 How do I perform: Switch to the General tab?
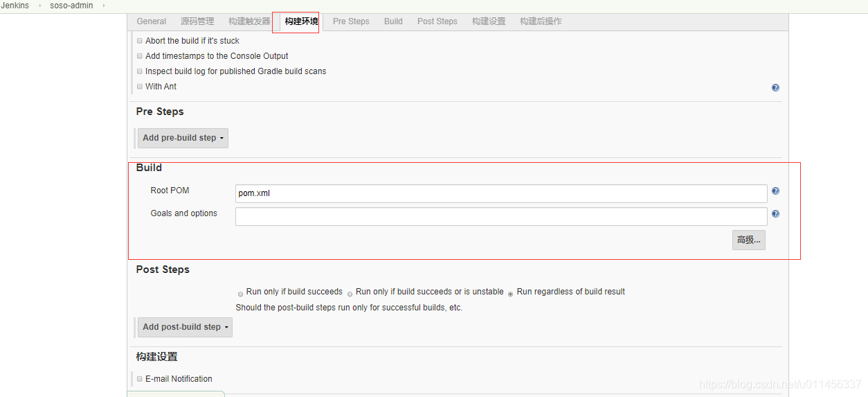pos(152,21)
